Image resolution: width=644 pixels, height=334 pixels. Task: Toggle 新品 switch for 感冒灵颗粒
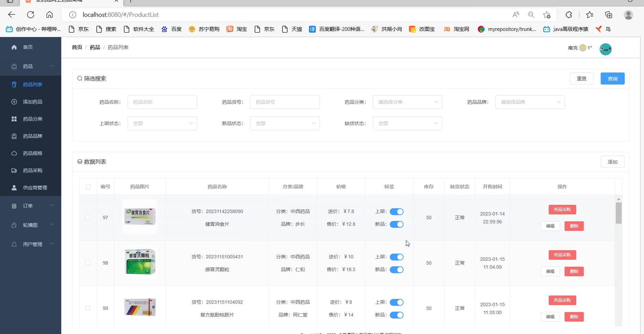[396, 270]
